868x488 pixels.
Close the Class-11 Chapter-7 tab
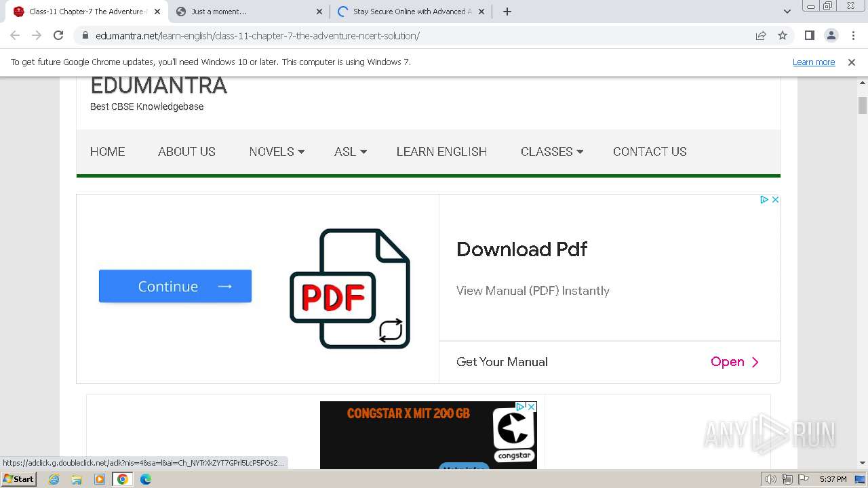tap(157, 12)
